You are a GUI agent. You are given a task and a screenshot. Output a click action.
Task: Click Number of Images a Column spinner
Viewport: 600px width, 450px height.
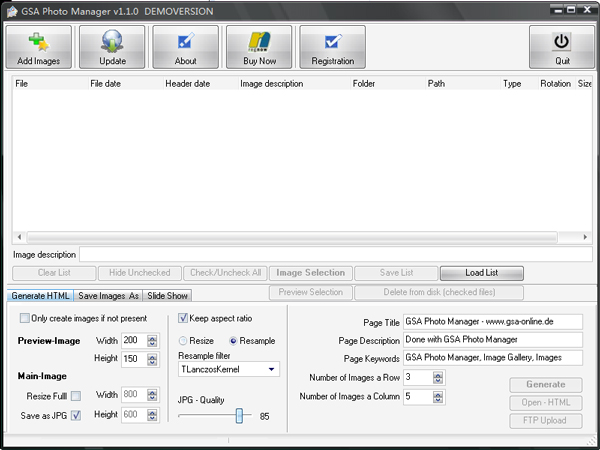438,396
